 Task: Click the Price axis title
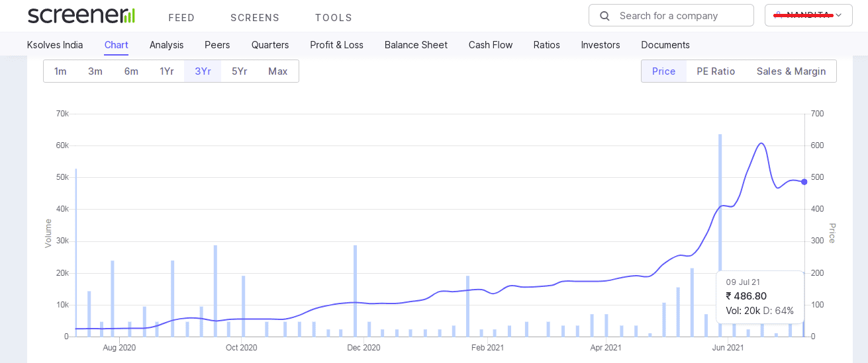tap(832, 233)
